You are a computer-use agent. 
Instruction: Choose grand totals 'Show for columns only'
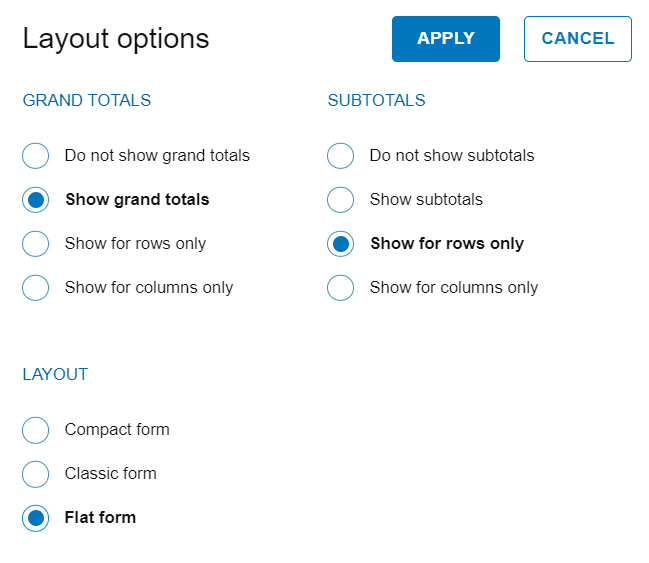point(35,288)
